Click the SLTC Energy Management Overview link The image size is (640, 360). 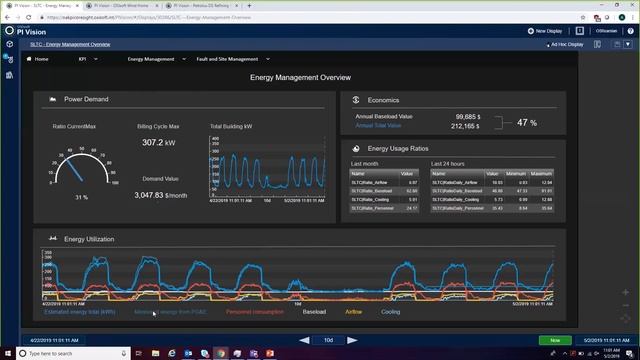[70, 44]
